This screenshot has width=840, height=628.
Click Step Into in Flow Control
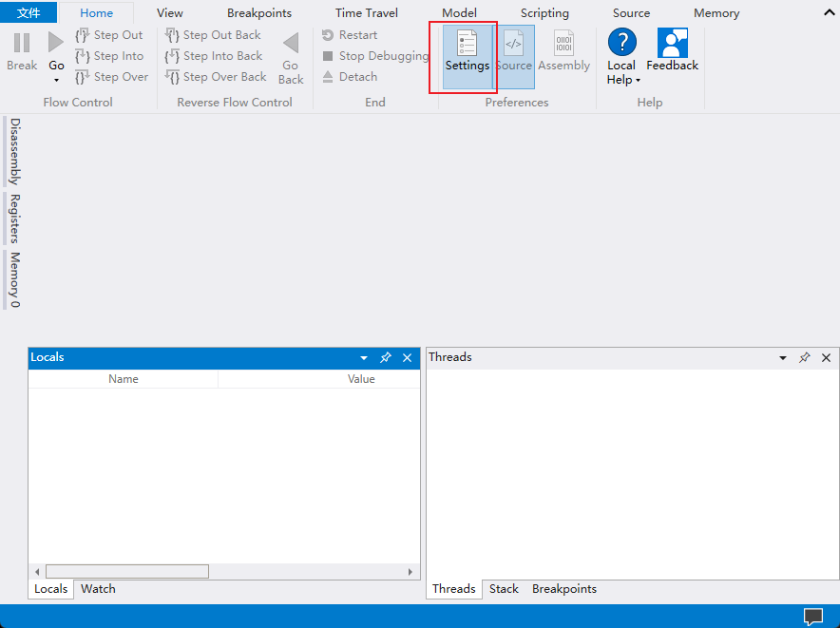(110, 56)
